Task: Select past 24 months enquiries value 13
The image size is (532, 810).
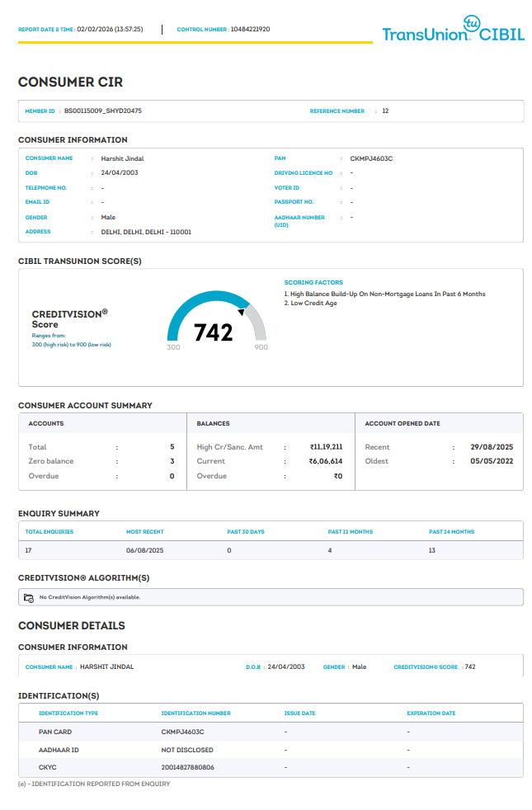Action: tap(432, 551)
